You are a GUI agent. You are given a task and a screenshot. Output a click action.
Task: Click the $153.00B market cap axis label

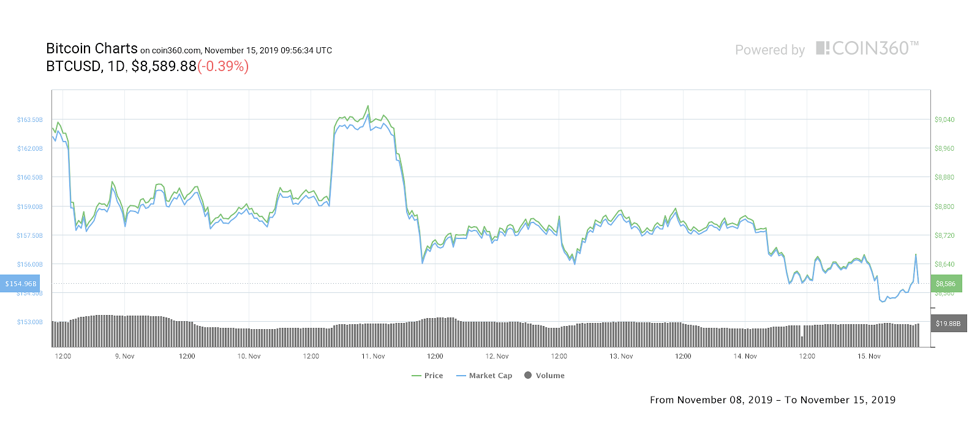tap(30, 322)
